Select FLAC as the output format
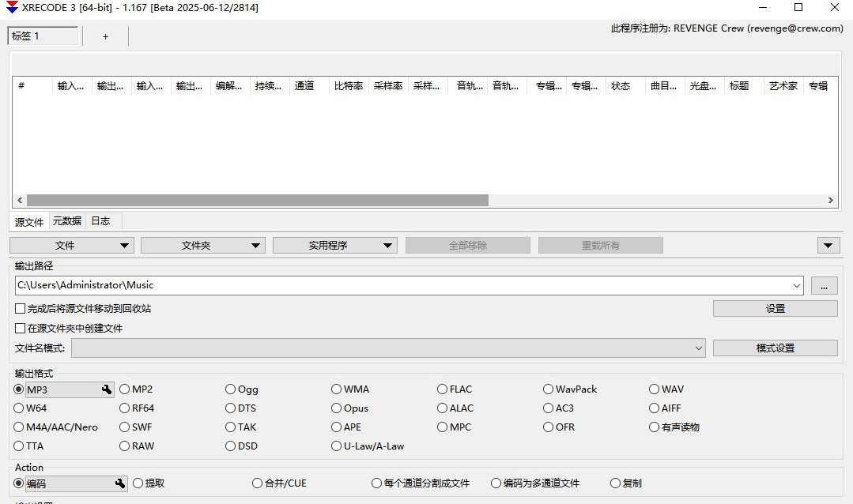The width and height of the screenshot is (853, 504). coord(443,389)
